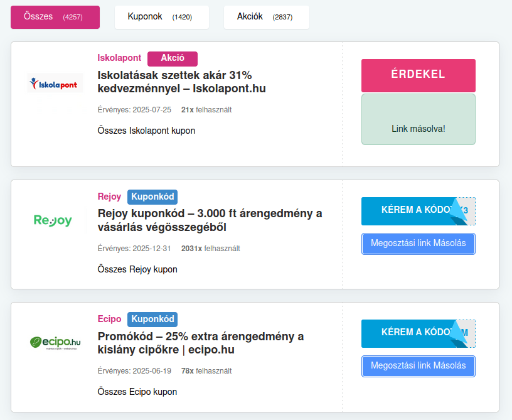The image size is (512, 420).
Task: Open the Rejoy kuponkód 3.000 ft title
Action: 210,220
